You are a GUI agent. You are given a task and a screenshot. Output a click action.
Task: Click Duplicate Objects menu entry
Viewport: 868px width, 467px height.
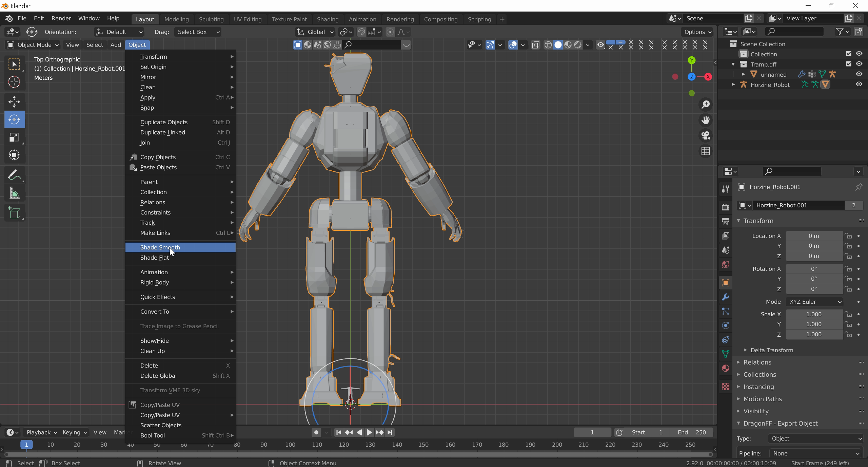pyautogui.click(x=164, y=122)
